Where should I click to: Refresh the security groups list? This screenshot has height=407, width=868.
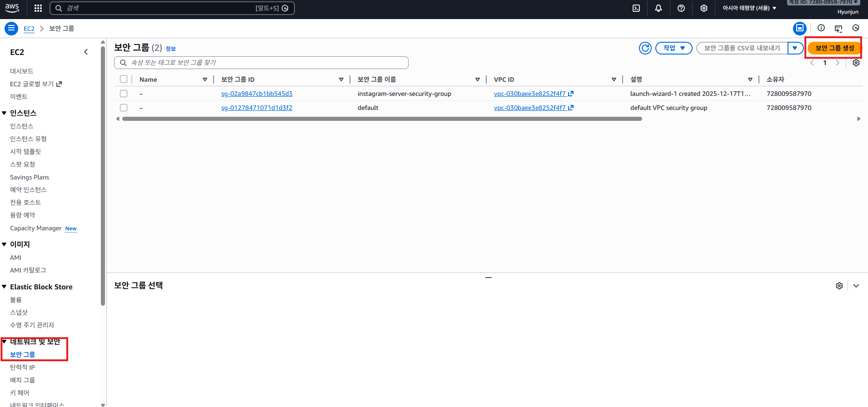(x=645, y=48)
